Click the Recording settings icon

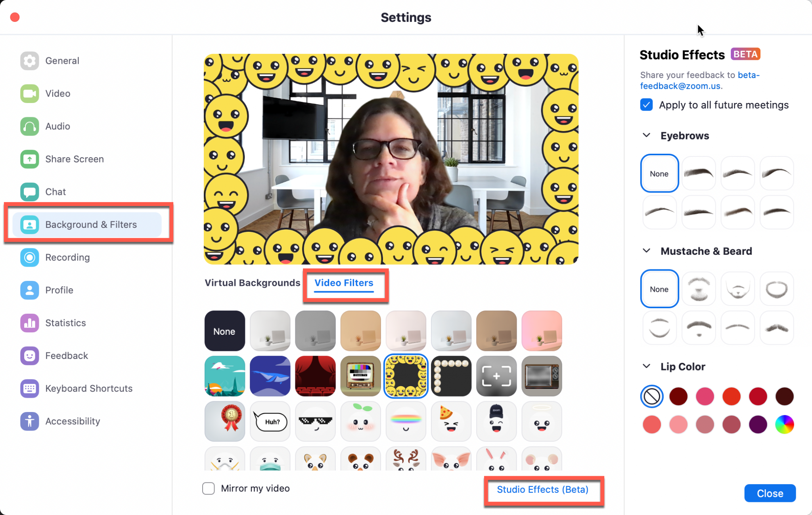(x=30, y=257)
